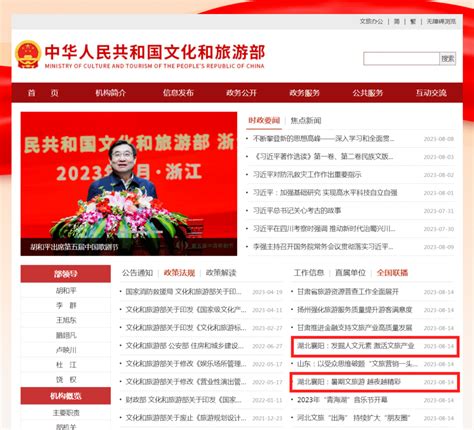Open policy 文化和旅游部关于印发《文化和旅游标
The image size is (474, 430).
pyautogui.click(x=186, y=328)
